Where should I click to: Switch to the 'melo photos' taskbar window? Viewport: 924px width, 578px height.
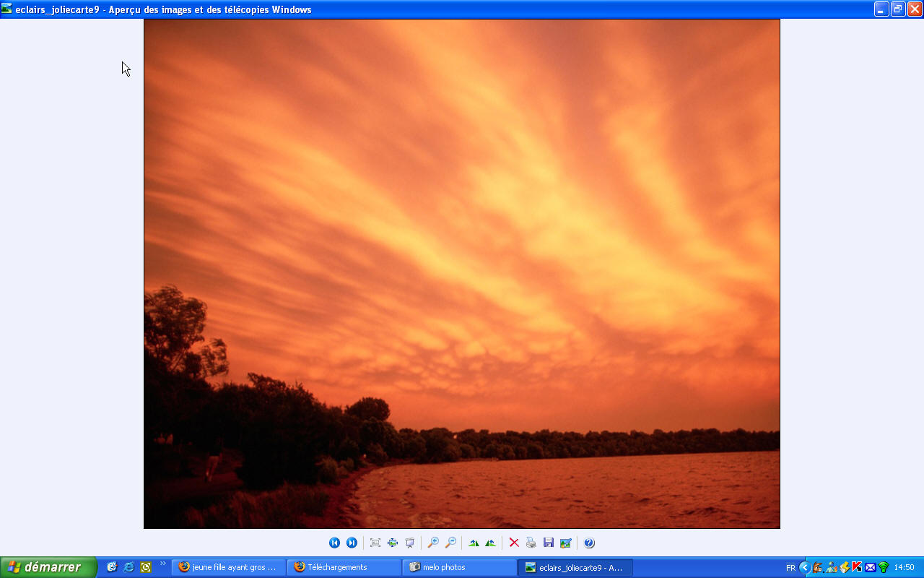pos(459,567)
